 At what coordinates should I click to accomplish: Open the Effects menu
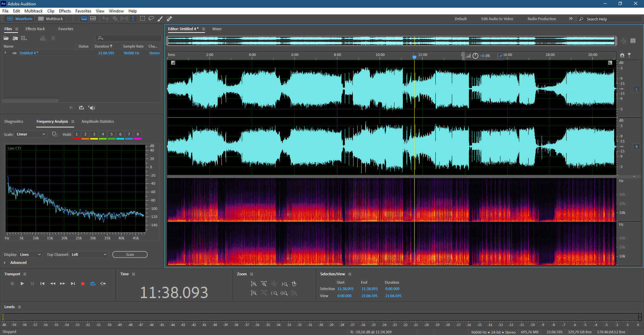click(x=65, y=11)
